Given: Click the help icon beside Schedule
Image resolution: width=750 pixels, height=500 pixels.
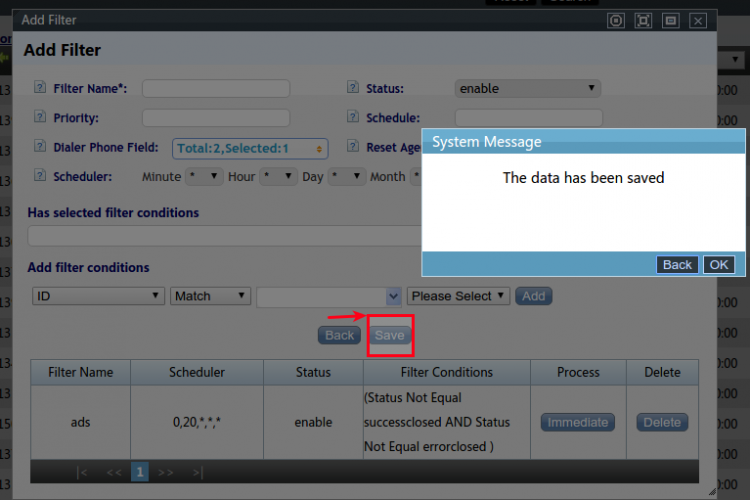Looking at the screenshot, I should [x=353, y=117].
